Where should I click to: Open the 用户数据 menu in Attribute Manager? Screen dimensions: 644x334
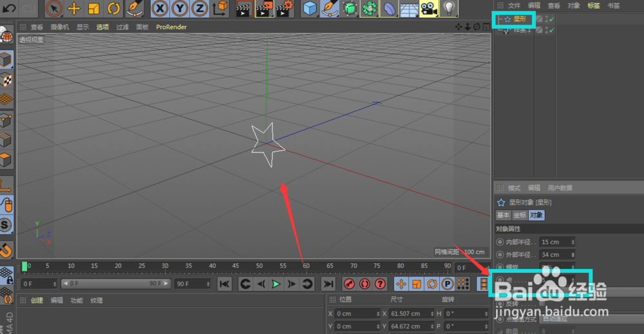click(560, 188)
